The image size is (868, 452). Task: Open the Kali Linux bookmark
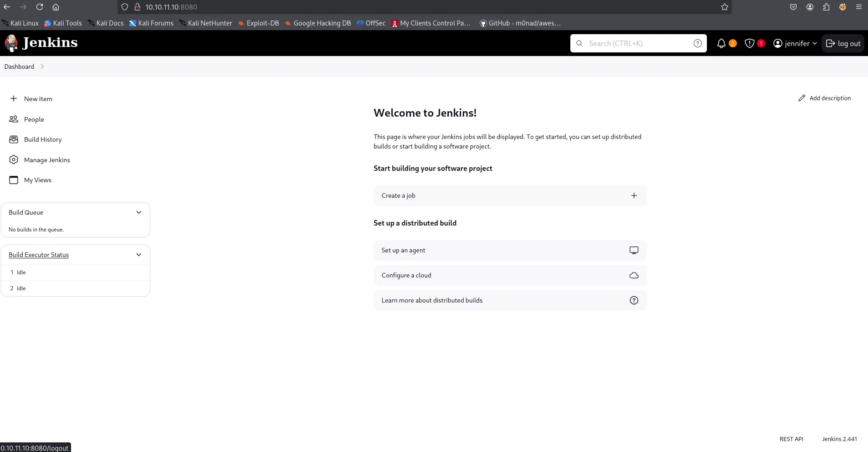point(20,23)
